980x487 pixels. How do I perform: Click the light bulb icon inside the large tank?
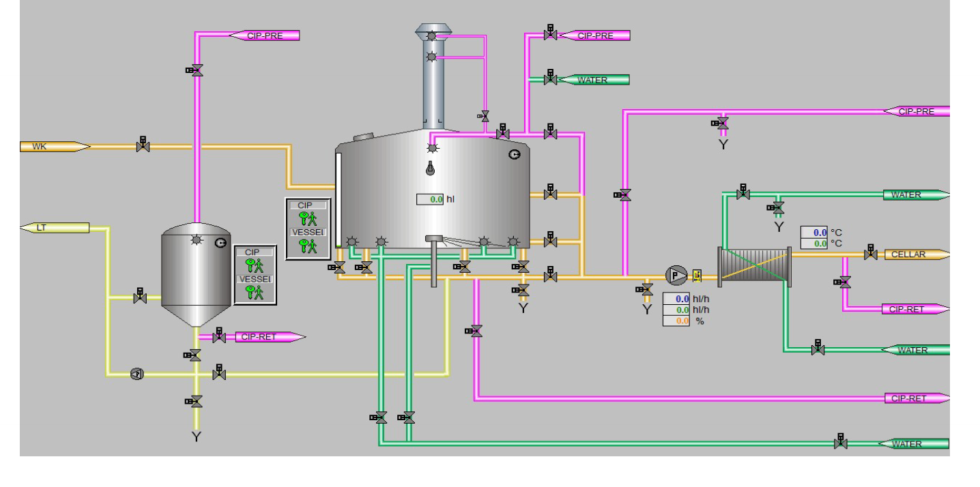430,168
